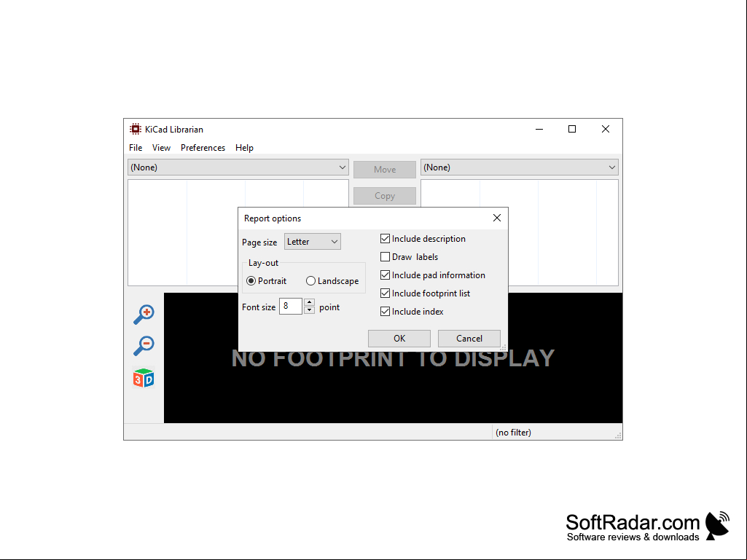
Task: Click the zoom in magnifier icon
Action: click(144, 315)
